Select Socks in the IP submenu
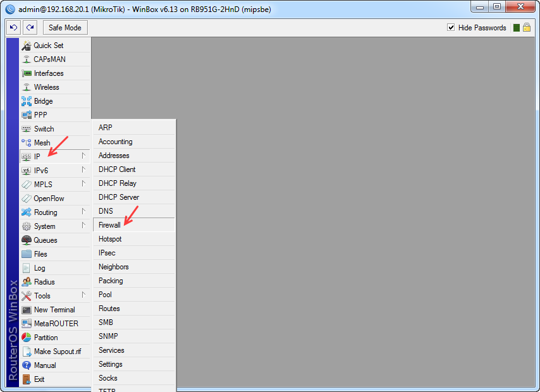Viewport: 540px width, 392px height. pos(134,378)
